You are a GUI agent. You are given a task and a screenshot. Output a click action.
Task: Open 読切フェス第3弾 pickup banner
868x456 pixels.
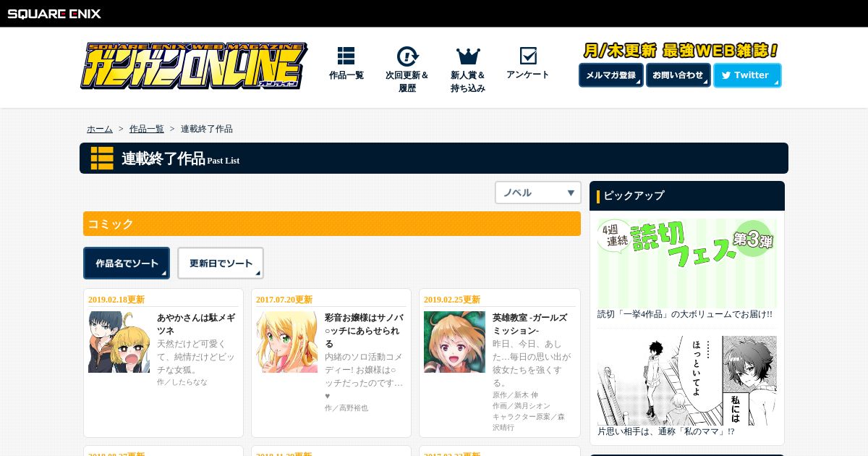coord(687,262)
